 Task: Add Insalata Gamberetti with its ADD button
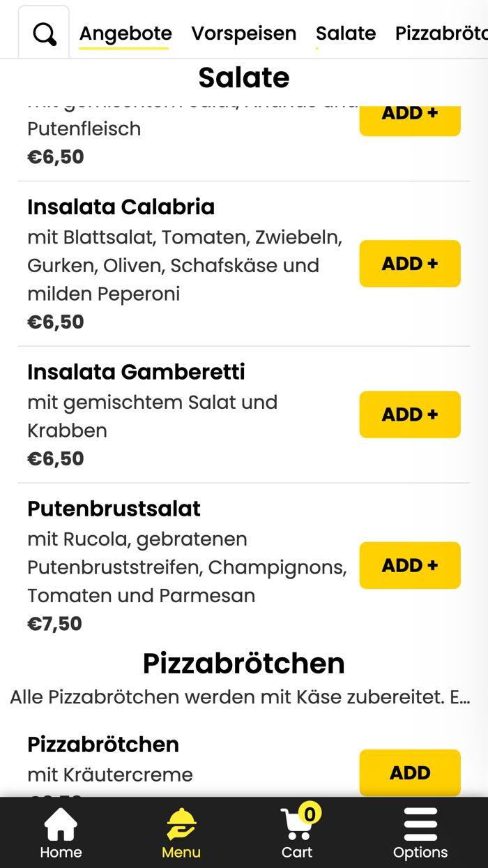(x=409, y=414)
